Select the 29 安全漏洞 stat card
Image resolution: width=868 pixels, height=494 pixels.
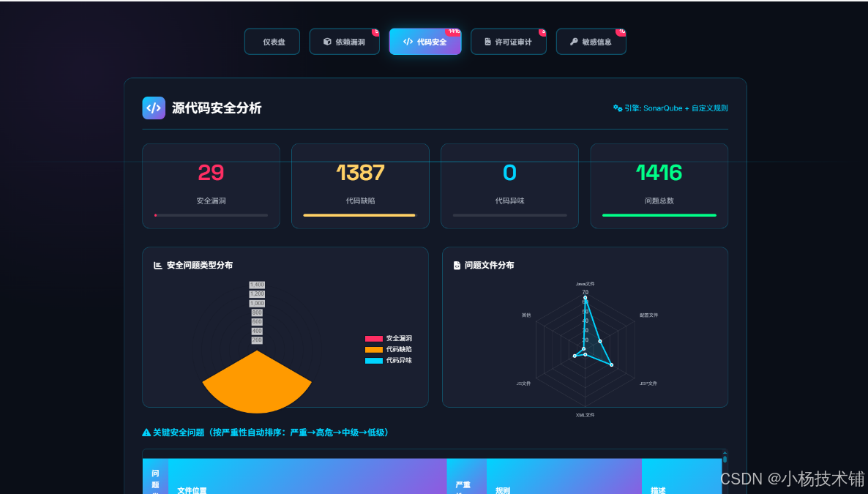coord(211,186)
